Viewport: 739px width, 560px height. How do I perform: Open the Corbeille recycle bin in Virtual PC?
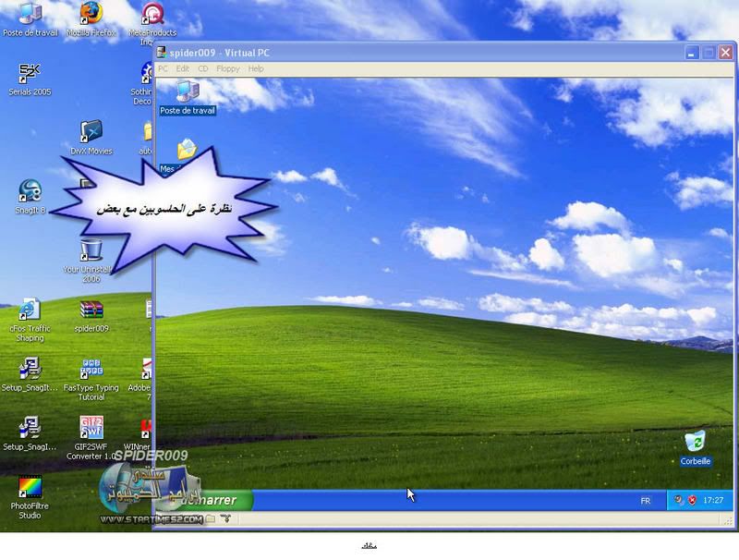[696, 448]
